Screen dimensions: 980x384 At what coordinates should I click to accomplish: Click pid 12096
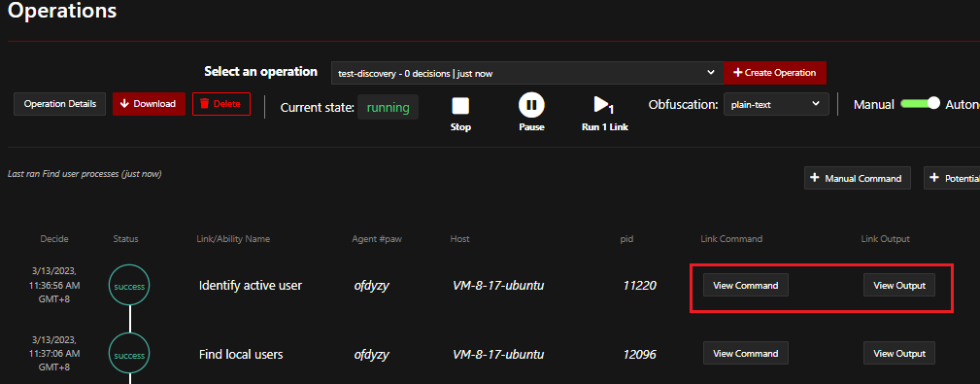(639, 355)
